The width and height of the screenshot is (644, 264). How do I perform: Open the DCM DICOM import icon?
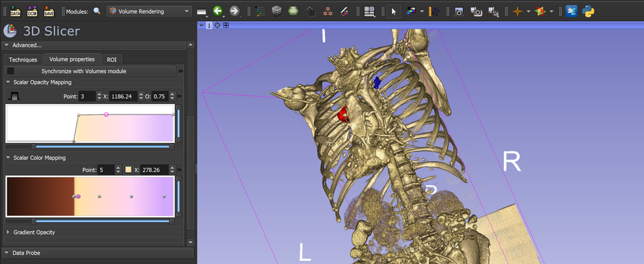click(32, 11)
